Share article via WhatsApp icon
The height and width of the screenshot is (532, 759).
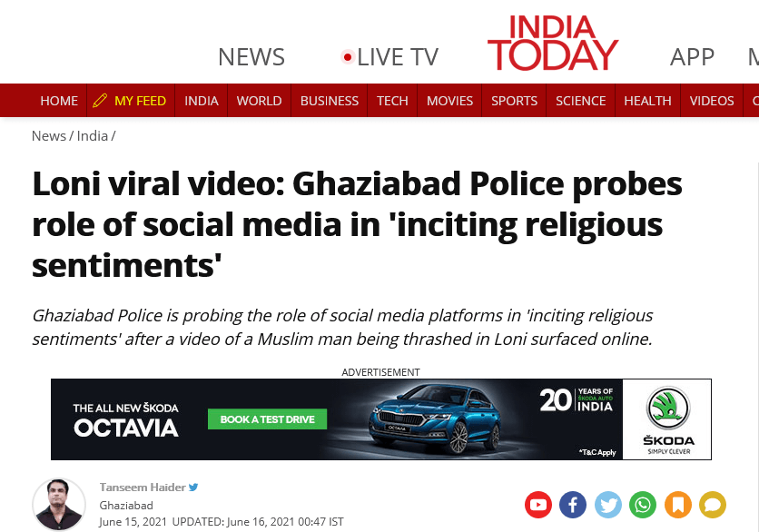tap(643, 505)
